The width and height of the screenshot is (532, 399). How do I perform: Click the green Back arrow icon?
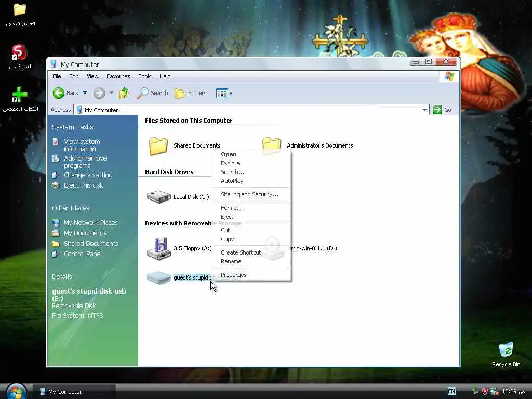(58, 93)
